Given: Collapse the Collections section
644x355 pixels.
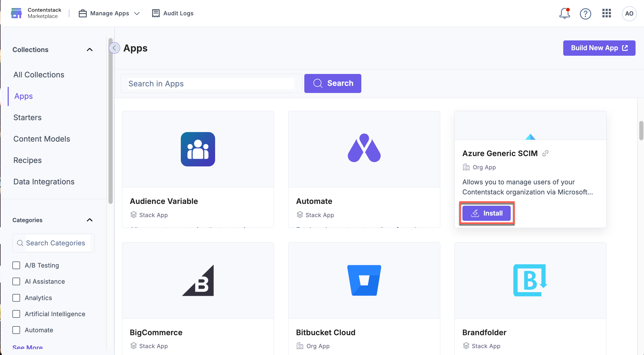Looking at the screenshot, I should 90,49.
